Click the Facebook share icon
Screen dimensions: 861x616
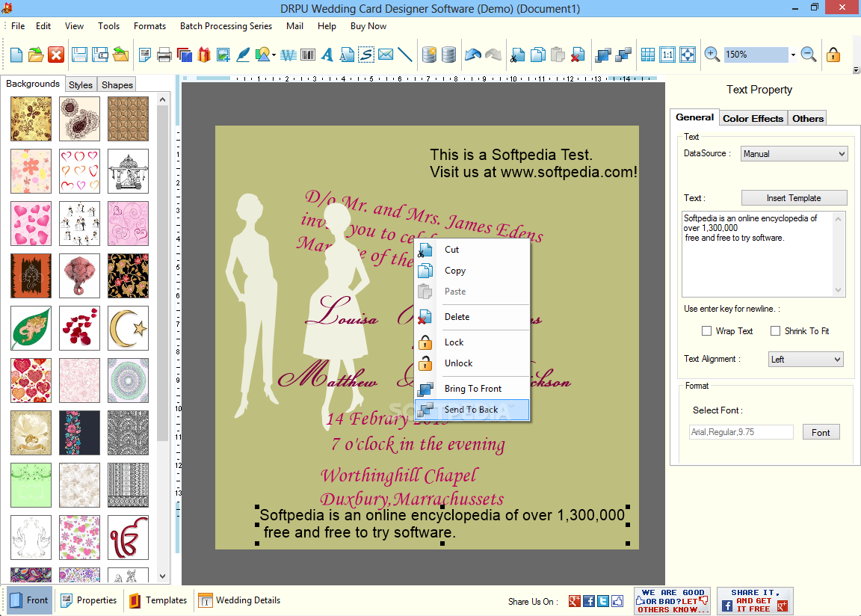[589, 601]
